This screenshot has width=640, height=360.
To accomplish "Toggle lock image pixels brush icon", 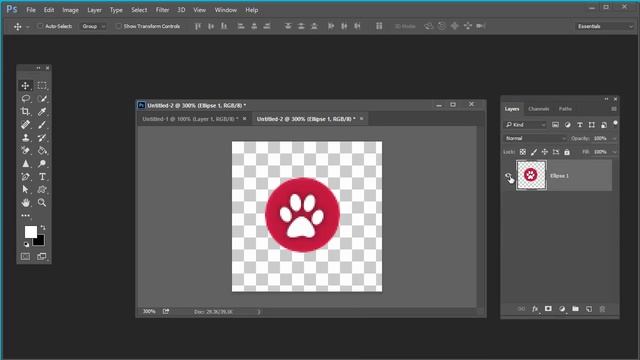I will pos(533,152).
